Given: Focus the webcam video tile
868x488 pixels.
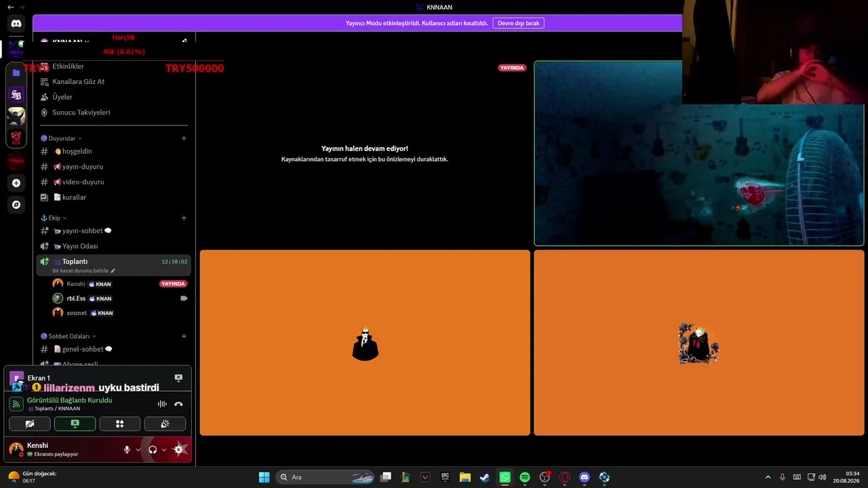Looking at the screenshot, I should pyautogui.click(x=699, y=153).
